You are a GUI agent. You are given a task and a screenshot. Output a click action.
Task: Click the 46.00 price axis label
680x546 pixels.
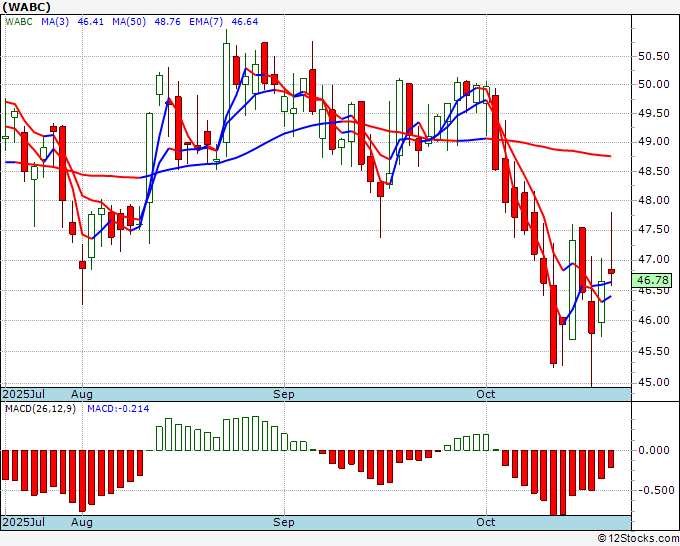(x=654, y=320)
